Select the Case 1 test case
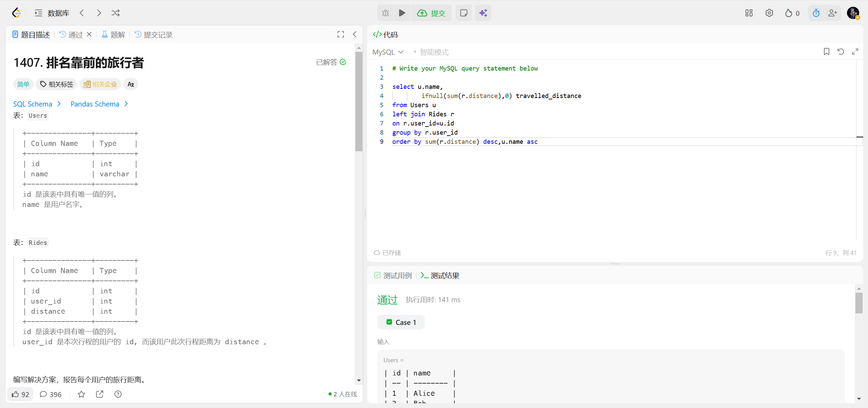868x408 pixels. [401, 322]
